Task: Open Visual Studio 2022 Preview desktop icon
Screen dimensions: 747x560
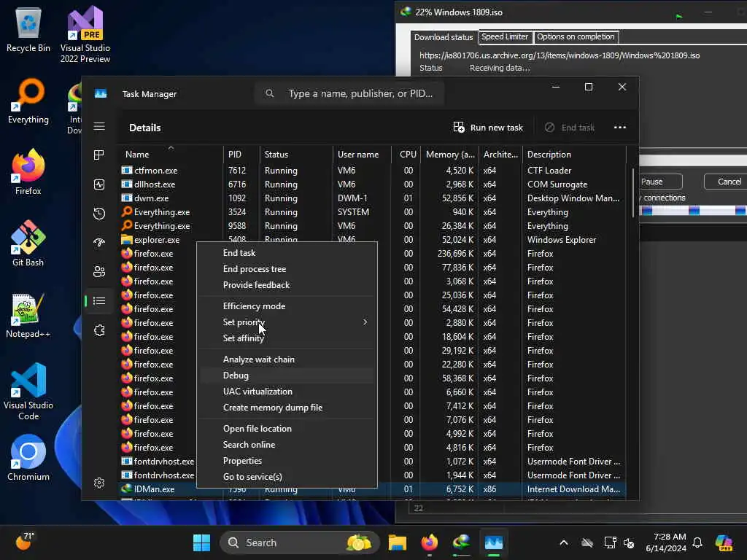Action: point(85,34)
